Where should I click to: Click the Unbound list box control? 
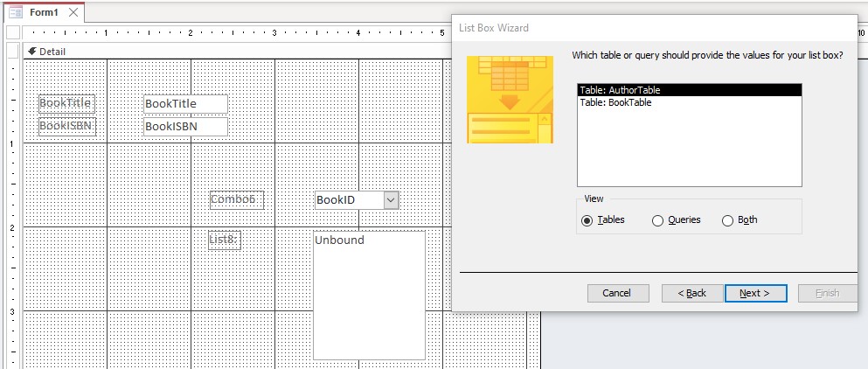point(369,295)
